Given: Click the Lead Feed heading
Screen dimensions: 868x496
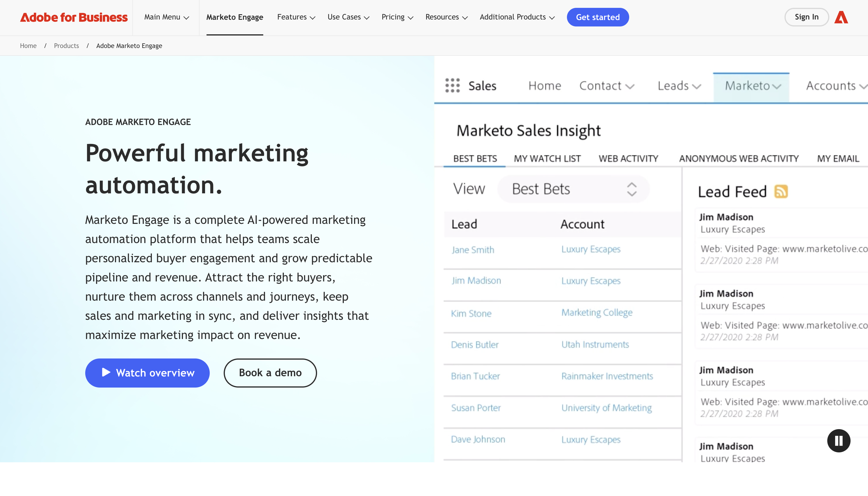Looking at the screenshot, I should [732, 192].
